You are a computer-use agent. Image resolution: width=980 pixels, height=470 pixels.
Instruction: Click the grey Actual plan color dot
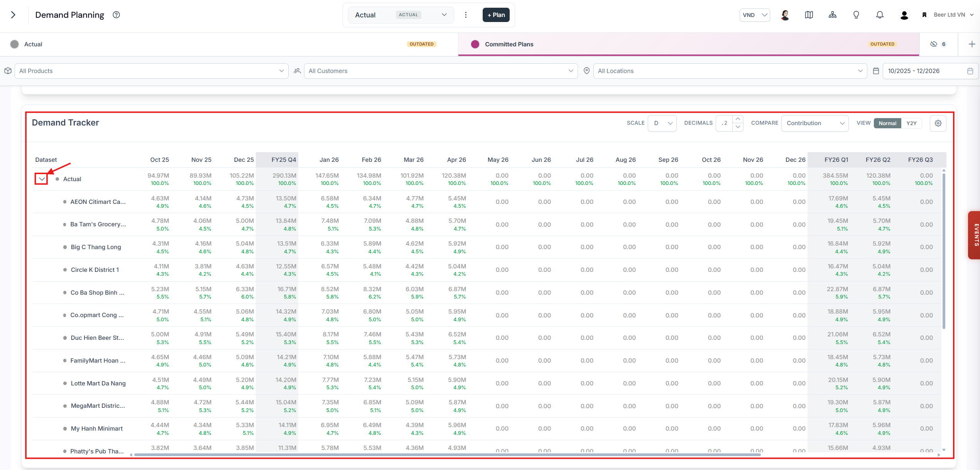(x=15, y=44)
